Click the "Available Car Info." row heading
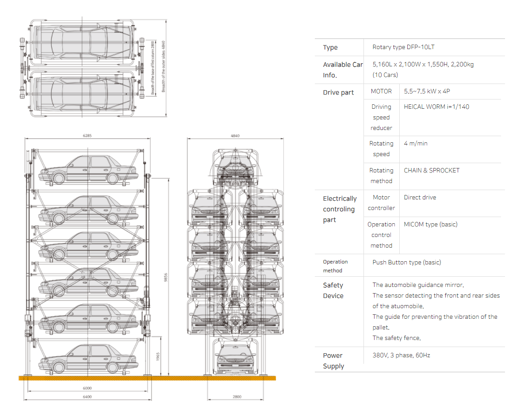Screen dimensions: 524x420 tap(342, 70)
